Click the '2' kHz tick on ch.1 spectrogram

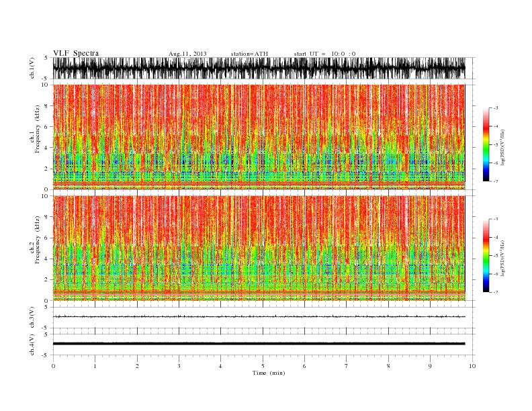coord(46,169)
